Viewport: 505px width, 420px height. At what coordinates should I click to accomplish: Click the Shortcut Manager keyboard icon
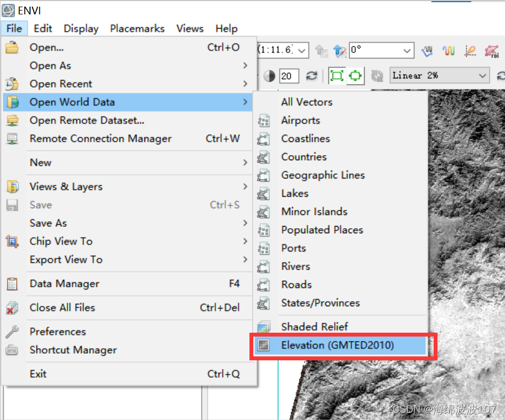point(12,350)
